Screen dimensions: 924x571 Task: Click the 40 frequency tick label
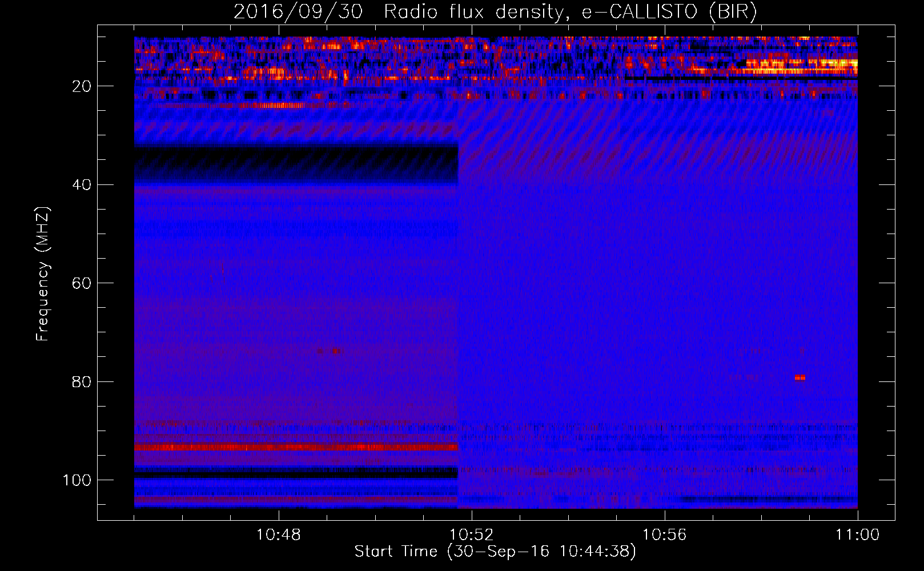(x=82, y=185)
